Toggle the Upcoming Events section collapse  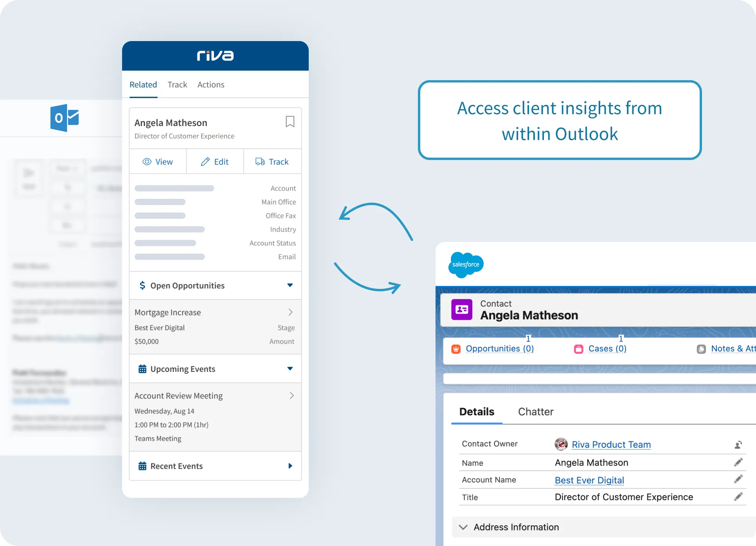click(x=289, y=369)
